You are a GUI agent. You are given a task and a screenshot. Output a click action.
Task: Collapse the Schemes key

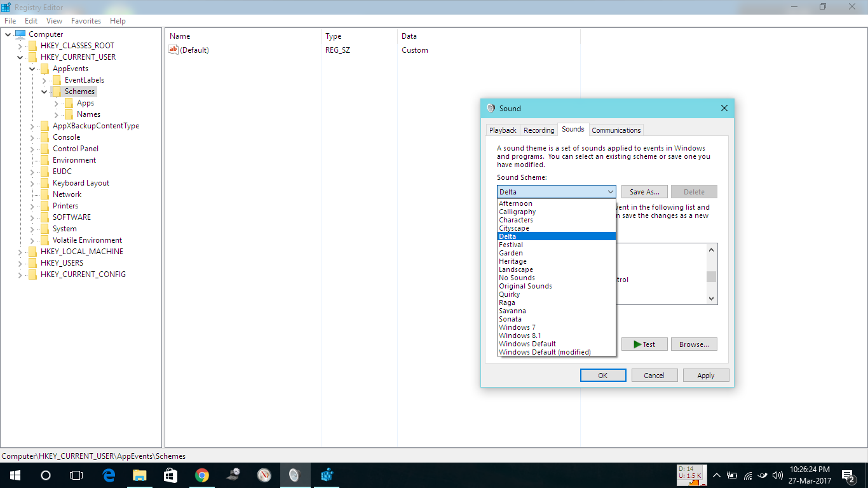[x=44, y=91]
